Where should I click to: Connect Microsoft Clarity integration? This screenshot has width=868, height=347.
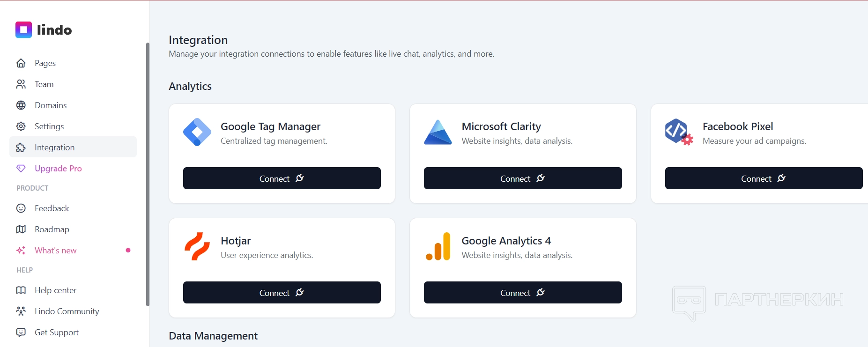[x=522, y=178]
